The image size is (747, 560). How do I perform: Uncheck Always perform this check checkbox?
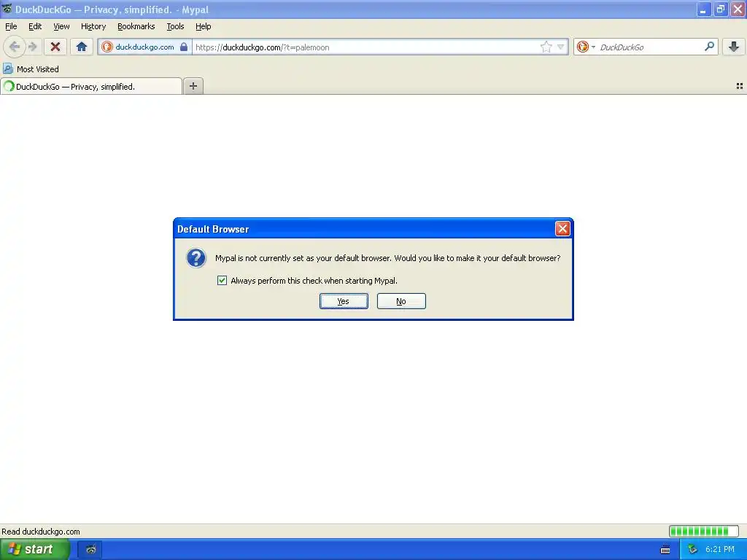[x=222, y=281]
